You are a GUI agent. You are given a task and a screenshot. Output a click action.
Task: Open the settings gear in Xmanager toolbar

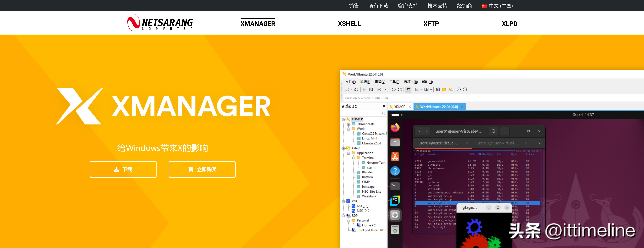point(438,89)
